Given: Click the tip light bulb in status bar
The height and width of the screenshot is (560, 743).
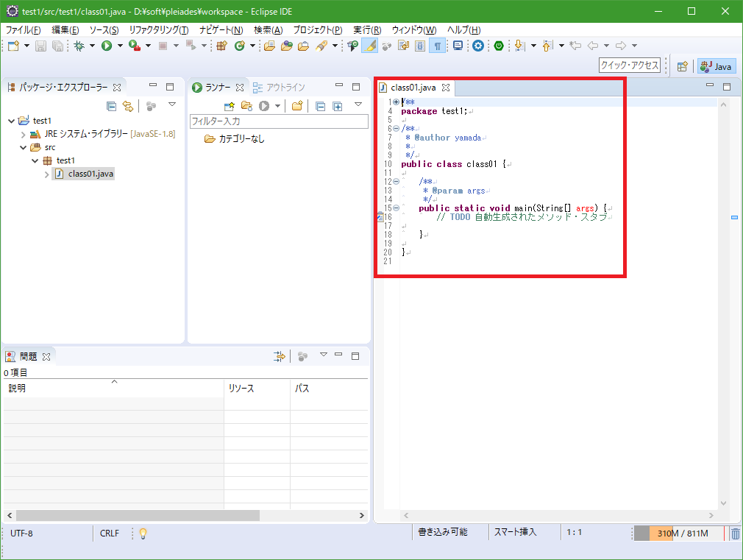Looking at the screenshot, I should (143, 534).
